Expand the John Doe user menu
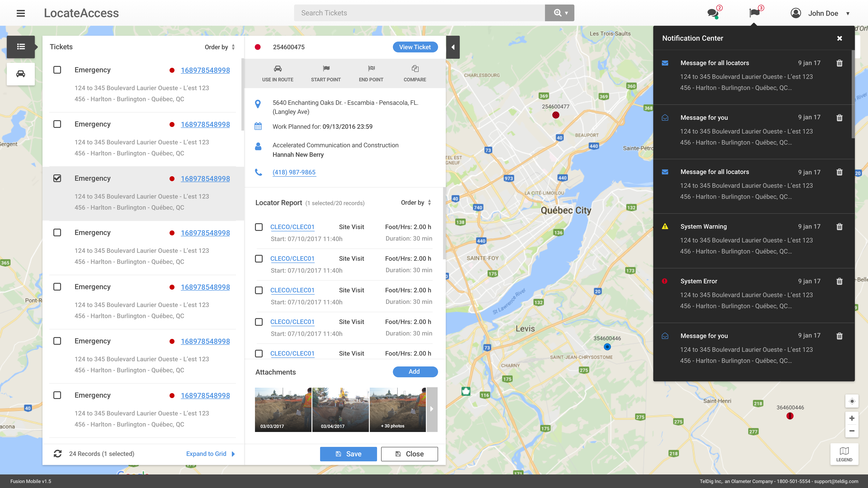 pyautogui.click(x=848, y=14)
